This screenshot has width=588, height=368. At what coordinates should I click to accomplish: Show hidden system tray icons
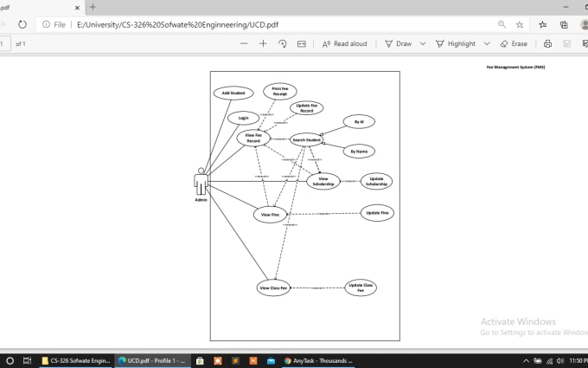[526, 361]
